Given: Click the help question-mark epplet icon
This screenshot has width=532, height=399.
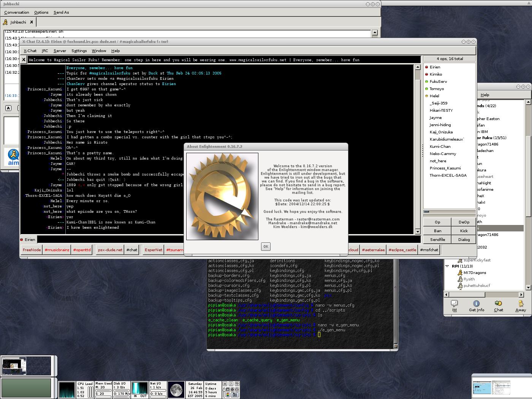Looking at the screenshot, I should pos(231,384).
